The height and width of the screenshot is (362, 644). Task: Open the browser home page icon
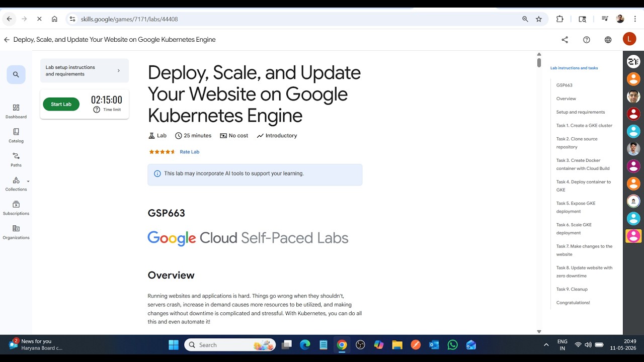(x=54, y=19)
